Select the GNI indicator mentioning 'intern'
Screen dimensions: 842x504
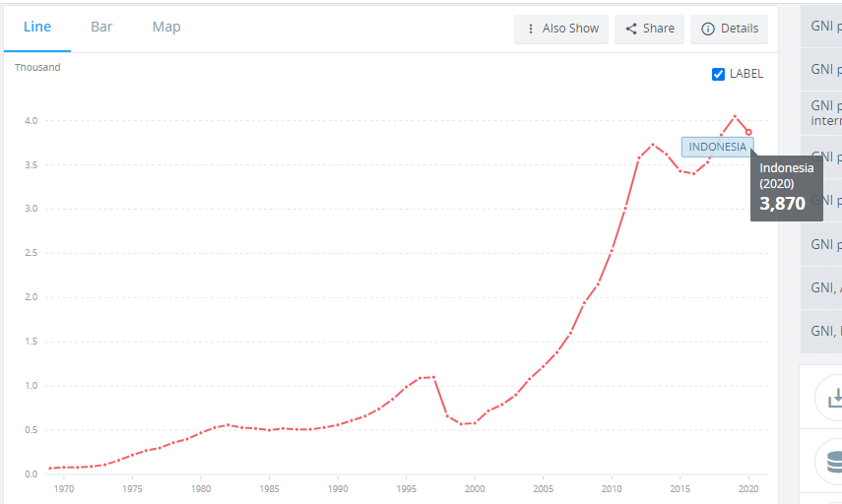[x=825, y=113]
